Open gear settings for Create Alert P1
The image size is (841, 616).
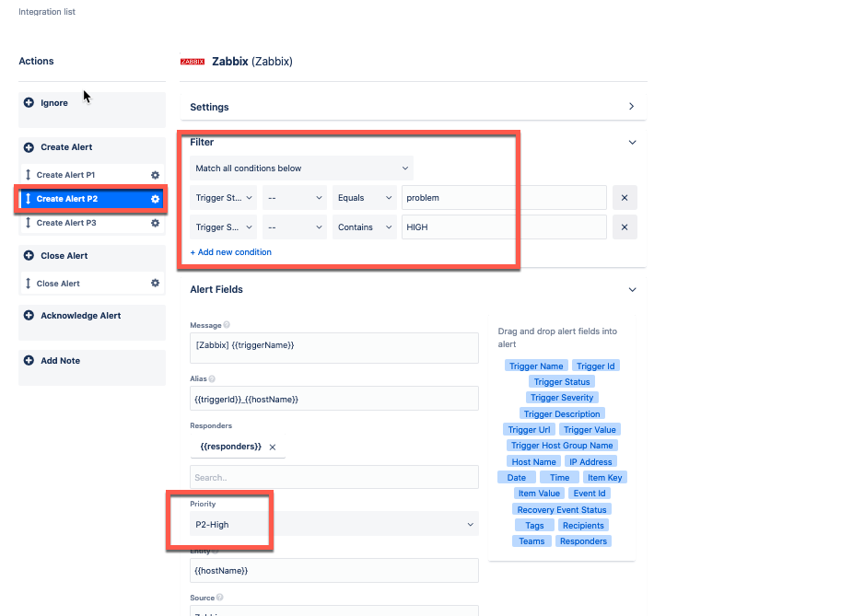[x=155, y=175]
